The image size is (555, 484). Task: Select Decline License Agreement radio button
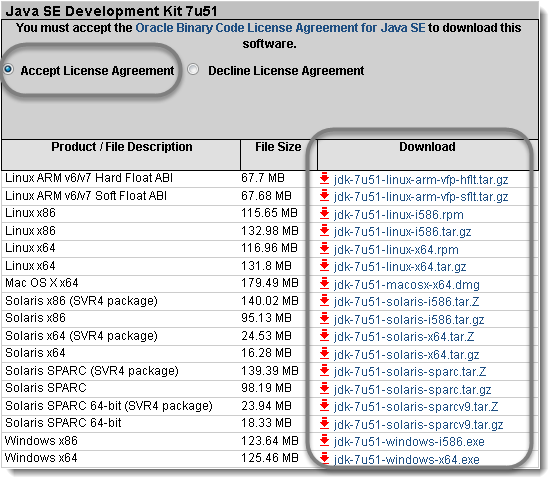point(193,69)
